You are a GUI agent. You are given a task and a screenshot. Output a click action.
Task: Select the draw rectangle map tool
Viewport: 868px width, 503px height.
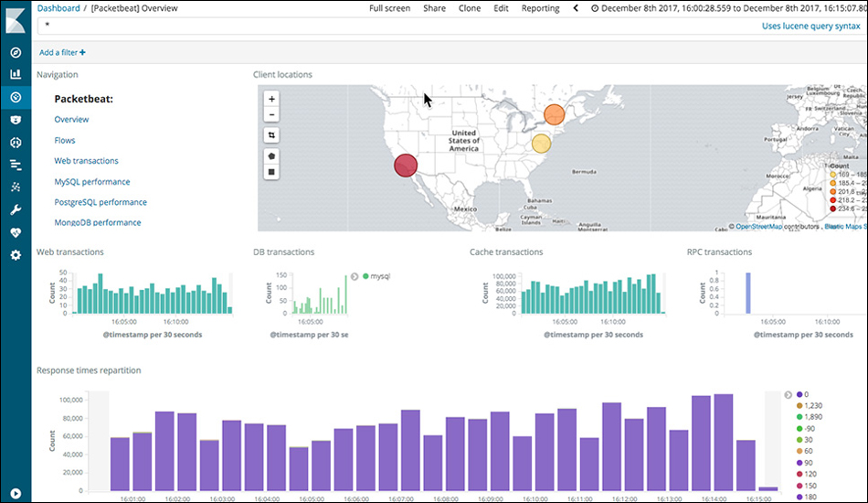pos(271,172)
